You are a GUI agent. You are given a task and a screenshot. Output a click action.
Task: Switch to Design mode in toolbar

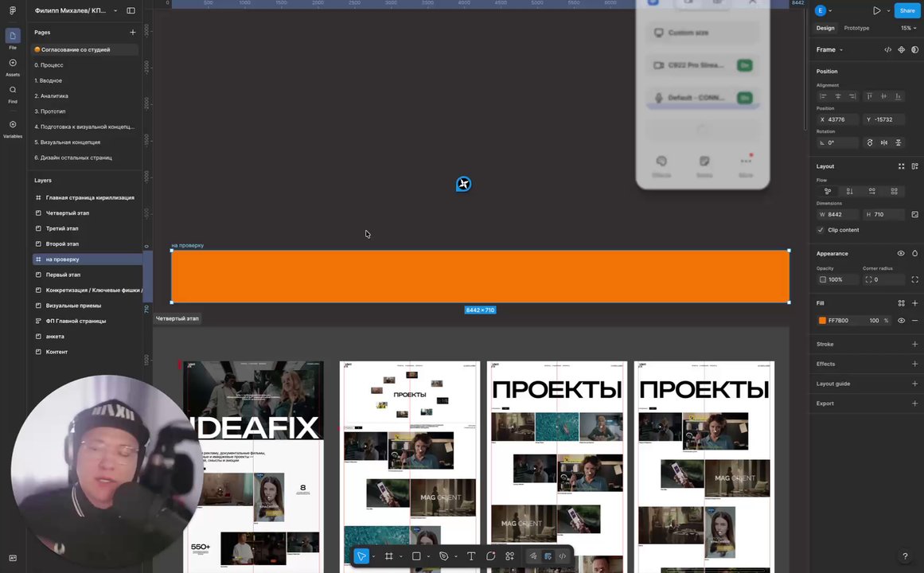(x=548, y=556)
